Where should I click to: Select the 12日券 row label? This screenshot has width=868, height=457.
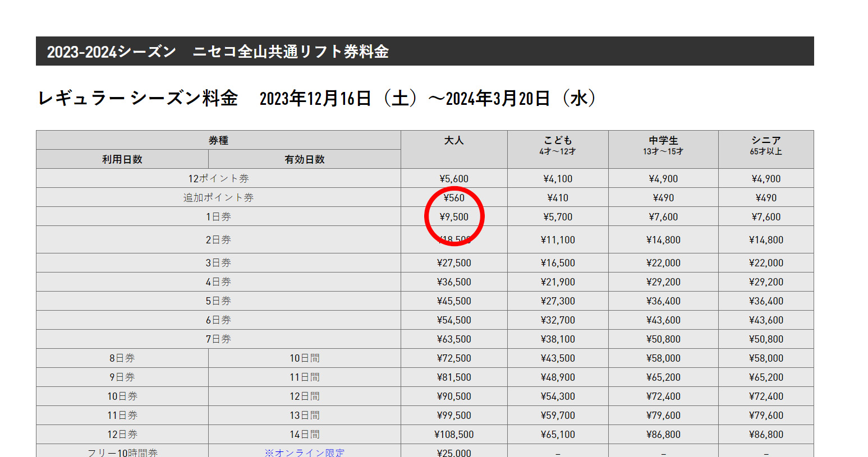[122, 434]
